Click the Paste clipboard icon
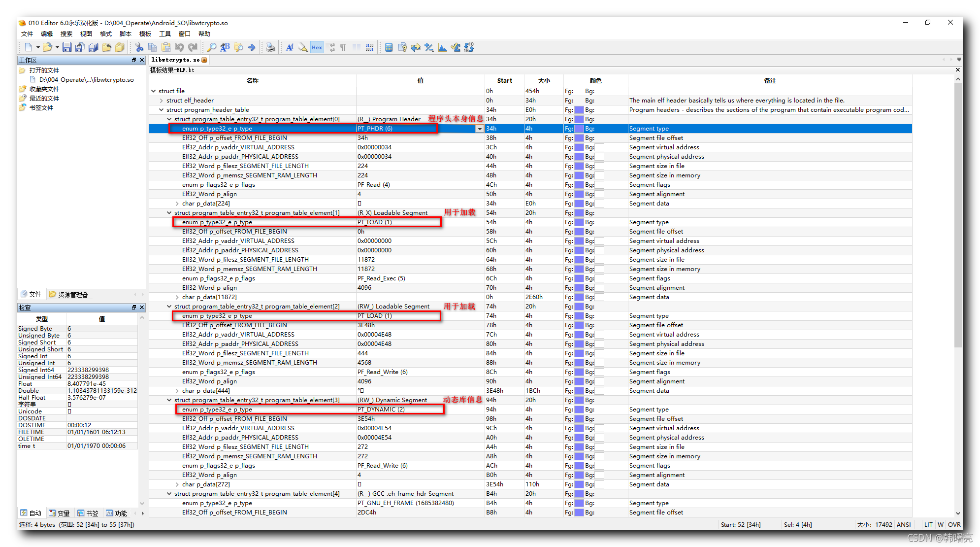The image size is (980, 547). (x=166, y=47)
